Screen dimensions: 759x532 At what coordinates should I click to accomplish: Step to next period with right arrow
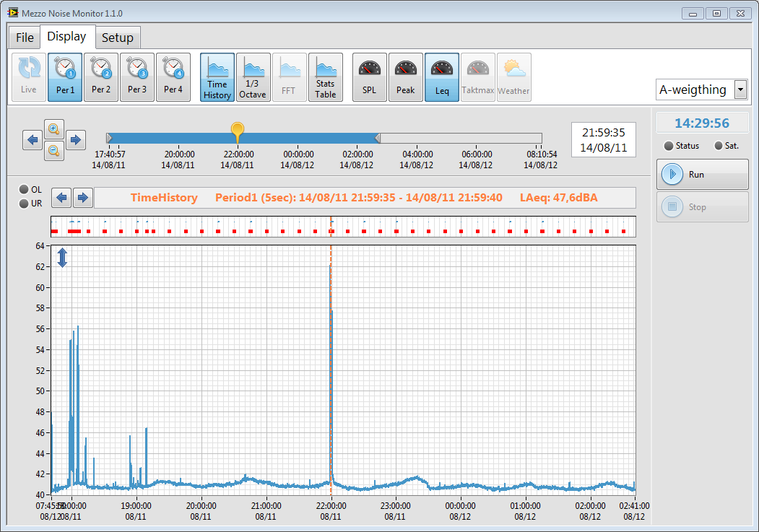83,197
